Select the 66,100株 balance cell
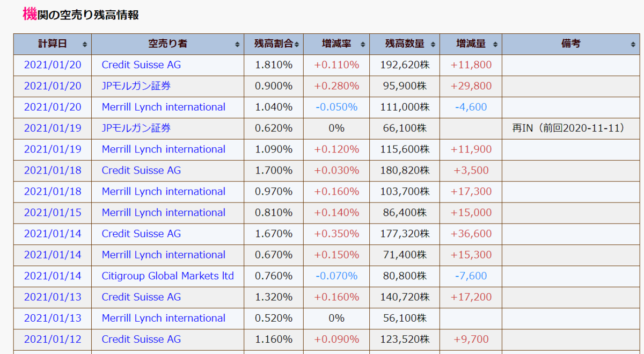Screen dimensions: 644x354 pos(405,128)
